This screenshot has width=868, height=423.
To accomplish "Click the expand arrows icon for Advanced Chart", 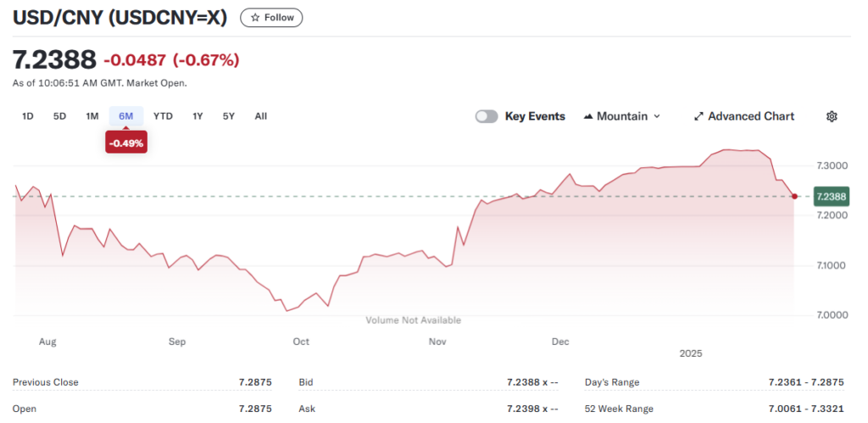I will [x=698, y=116].
